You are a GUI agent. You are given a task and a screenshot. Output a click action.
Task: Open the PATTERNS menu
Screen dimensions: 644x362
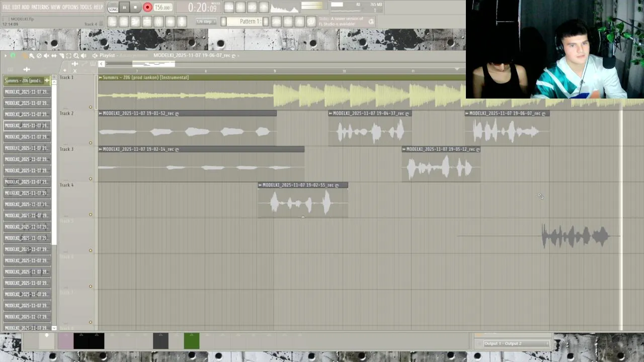pyautogui.click(x=40, y=7)
